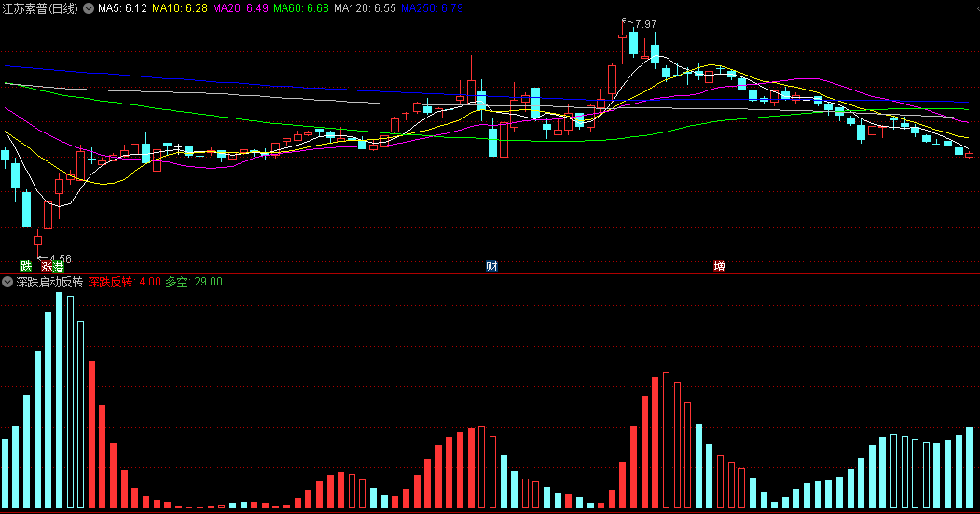Click the MA5: 6.12 label
Image resolution: width=980 pixels, height=514 pixels.
point(122,8)
